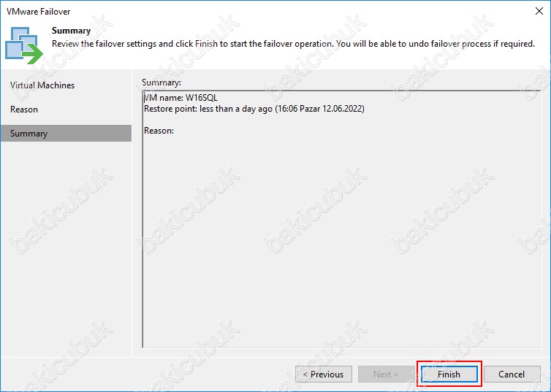This screenshot has height=392, width=551.
Task: Close the VMware Failover dialog
Action: 539,11
